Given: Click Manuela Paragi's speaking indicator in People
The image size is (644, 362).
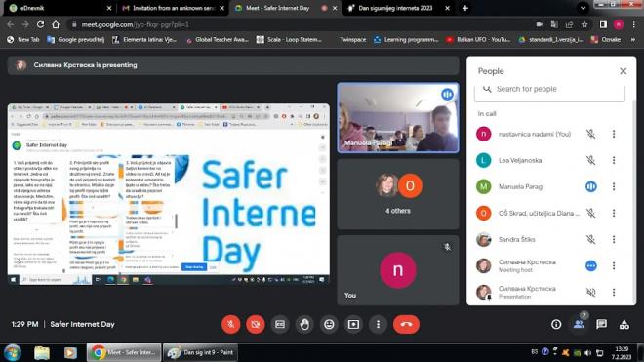Looking at the screenshot, I should coord(590,186).
